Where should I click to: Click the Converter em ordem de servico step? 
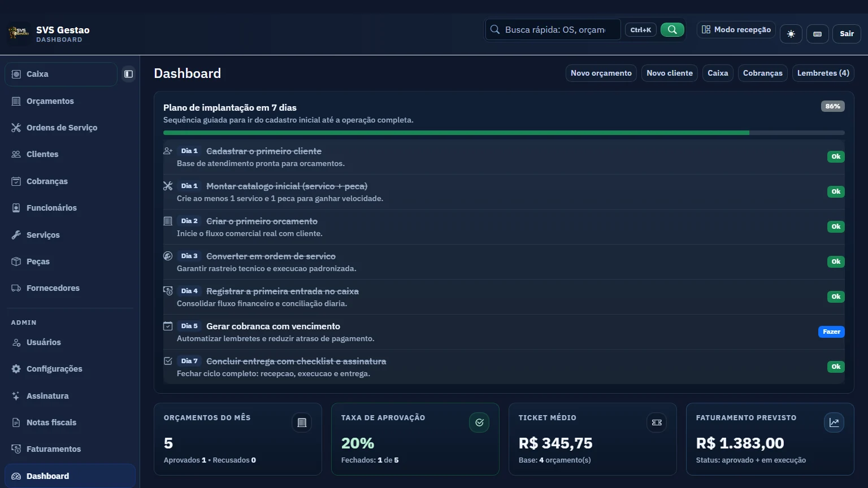pos(504,262)
